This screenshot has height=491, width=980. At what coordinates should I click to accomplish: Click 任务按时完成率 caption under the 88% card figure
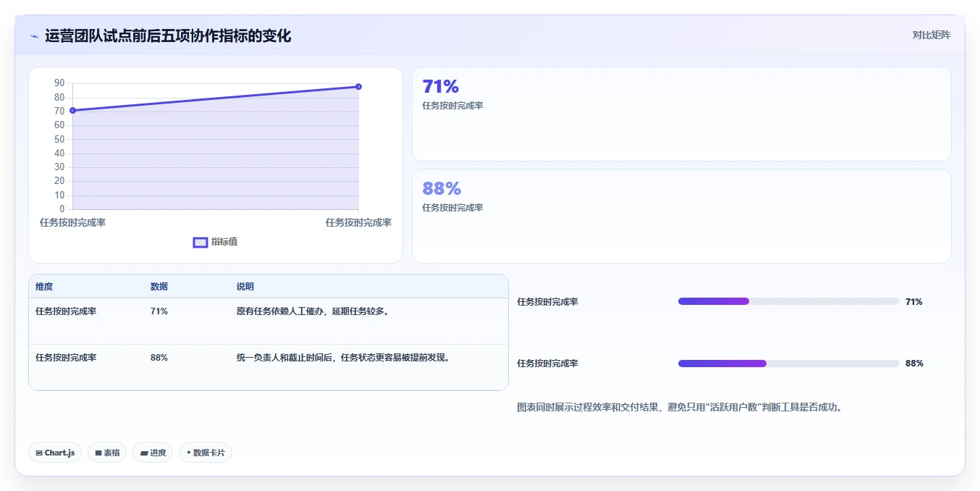coord(452,208)
